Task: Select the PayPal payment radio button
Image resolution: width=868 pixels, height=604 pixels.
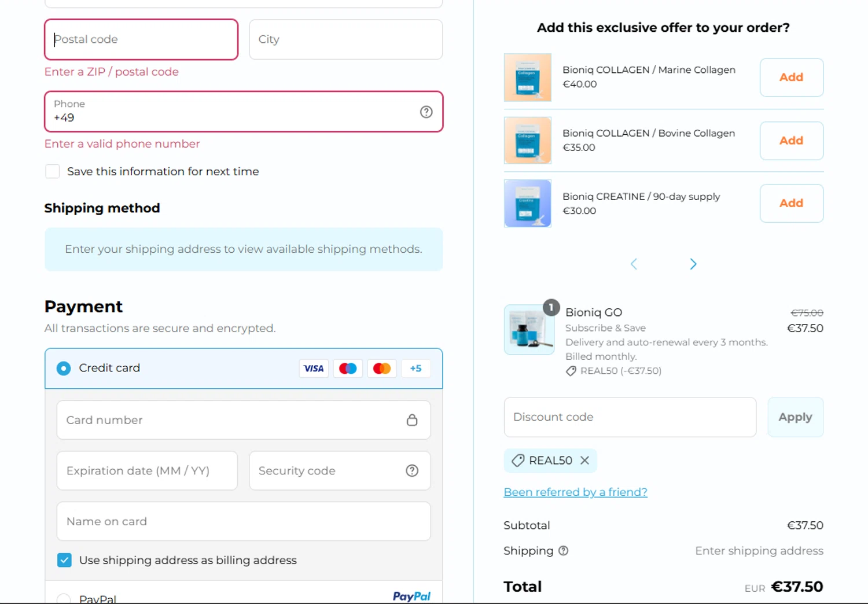Action: pos(64,599)
